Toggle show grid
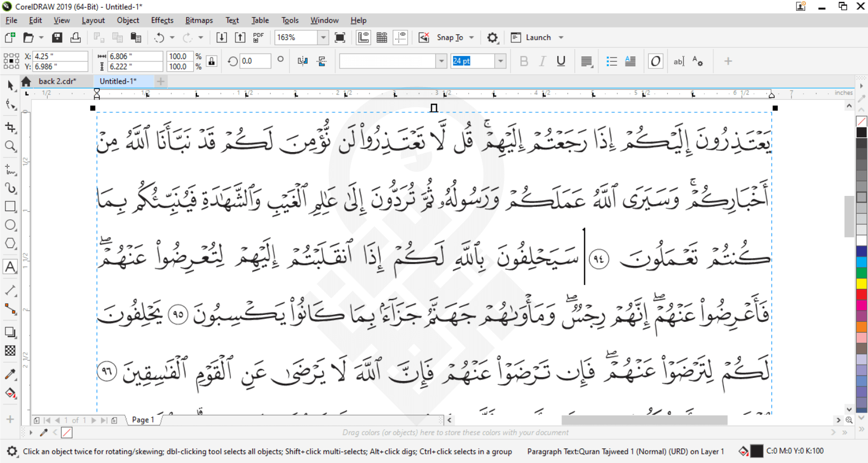Viewport: 868px width, 463px height. click(x=382, y=37)
